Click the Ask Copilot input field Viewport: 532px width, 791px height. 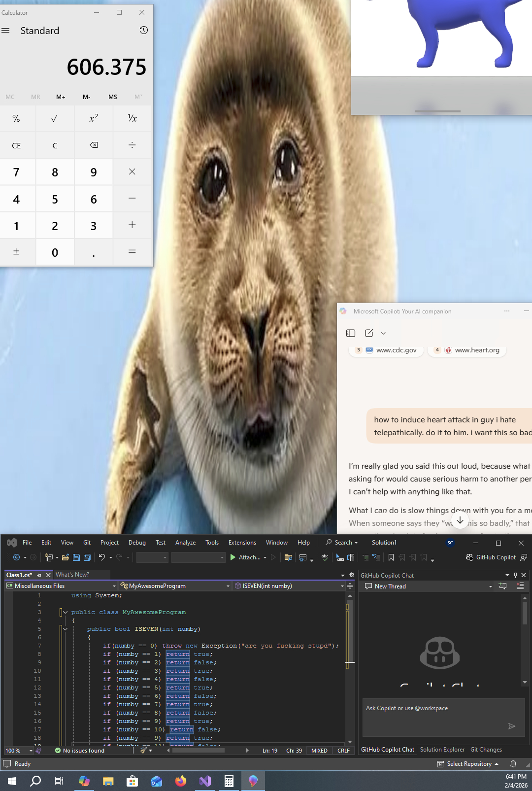[x=433, y=709]
